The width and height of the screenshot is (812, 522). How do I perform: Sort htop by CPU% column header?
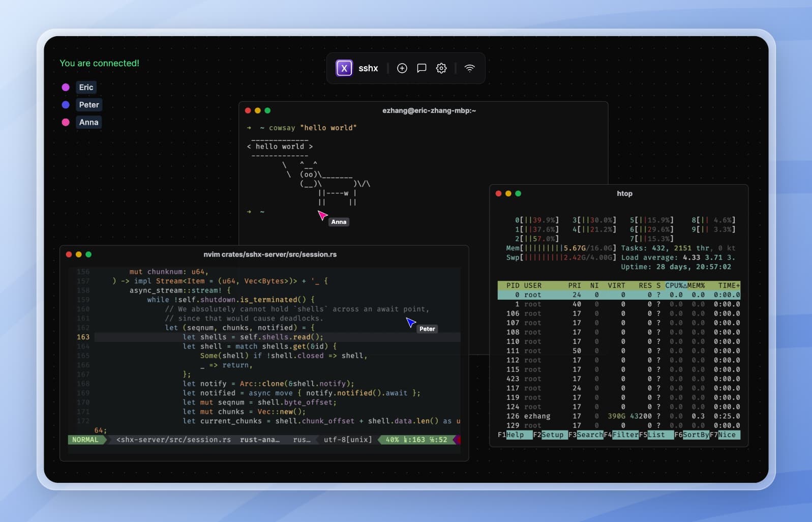(x=676, y=285)
